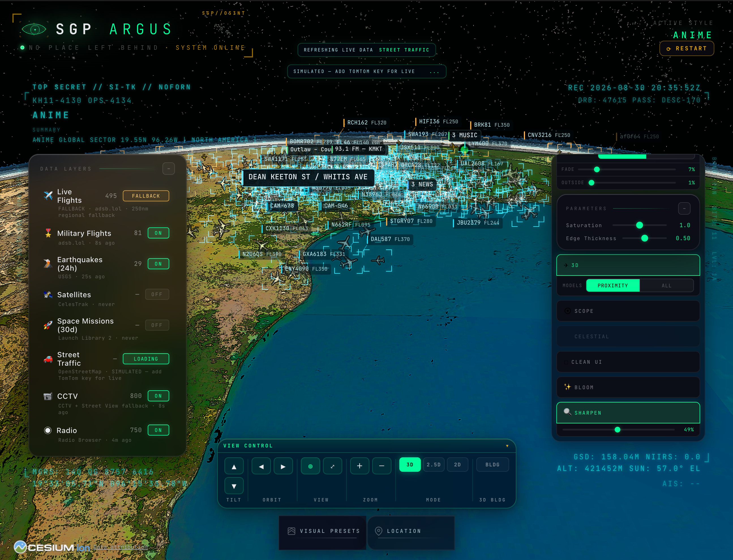Screen dimensions: 733x560
Task: Click the Live Flights airplane icon
Action: click(48, 196)
